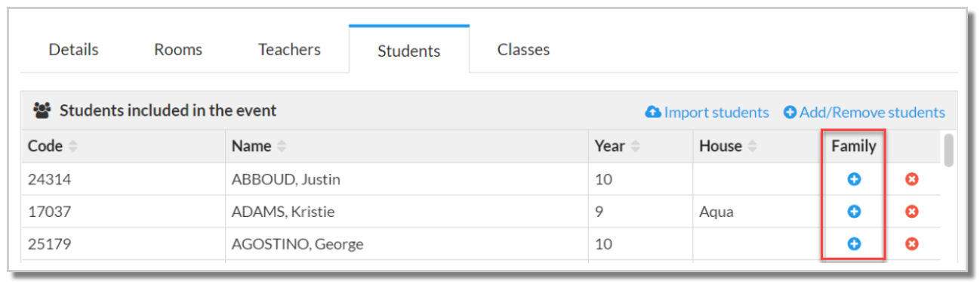Open the Classes tab

click(x=523, y=50)
